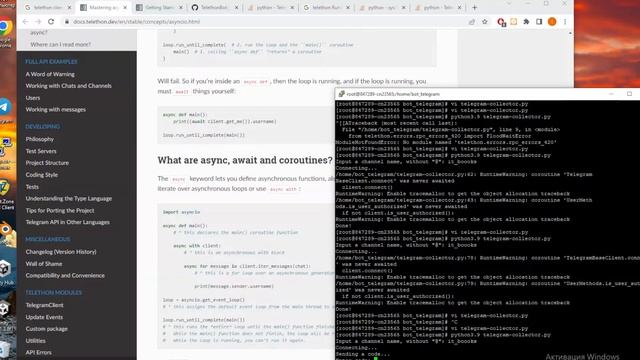The image size is (640, 360).
Task: Share this page via address bar icon
Action: point(472,22)
